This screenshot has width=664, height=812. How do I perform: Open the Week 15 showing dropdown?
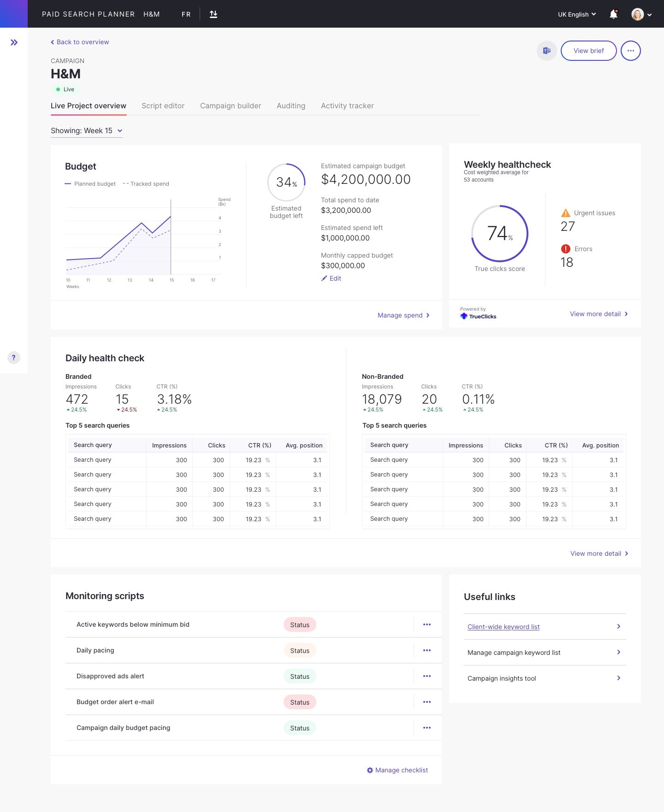coord(87,131)
